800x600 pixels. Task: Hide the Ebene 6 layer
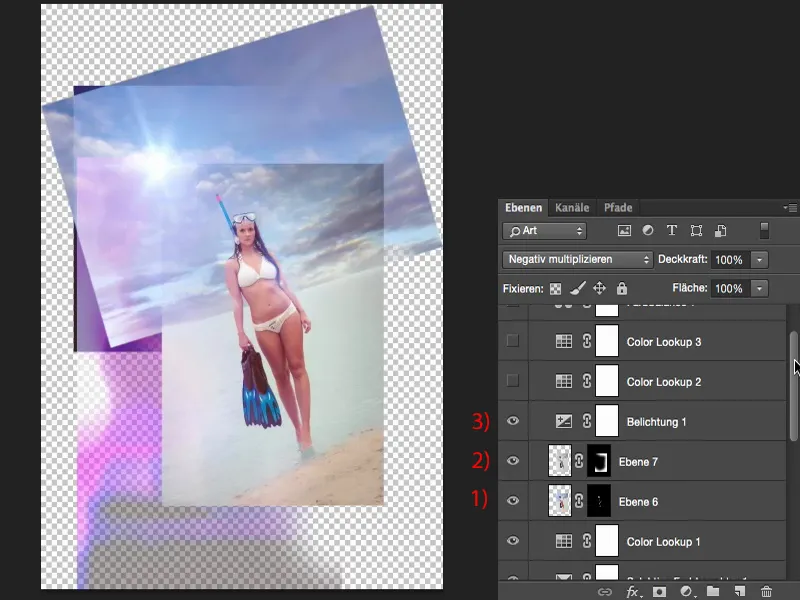(513, 501)
